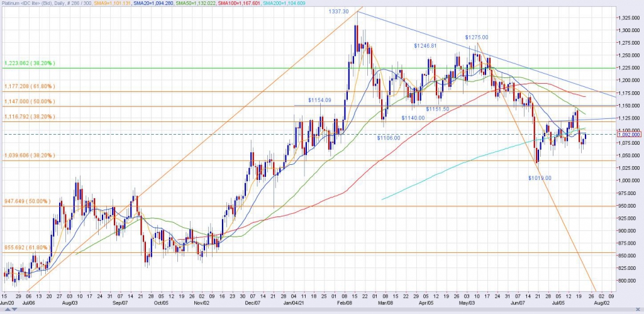
Task: Click the 1,250.000 price axis value
Action: [x=629, y=55]
